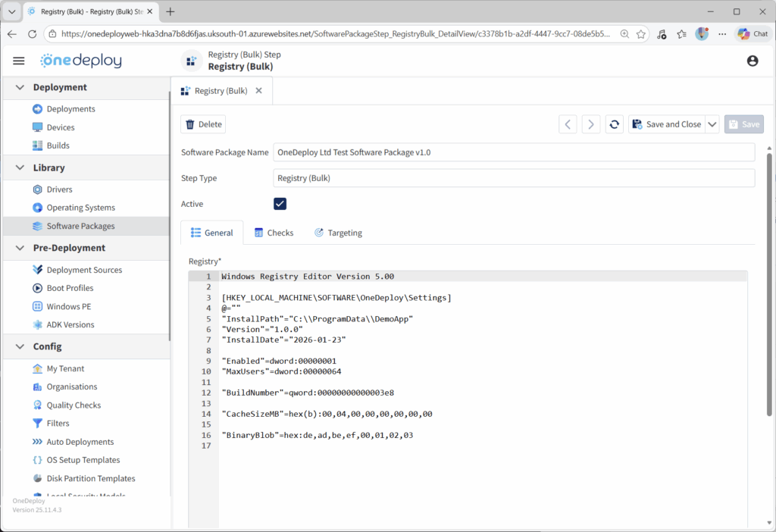Click the page vertical scrollbar
This screenshot has width=776, height=532.
(769, 284)
